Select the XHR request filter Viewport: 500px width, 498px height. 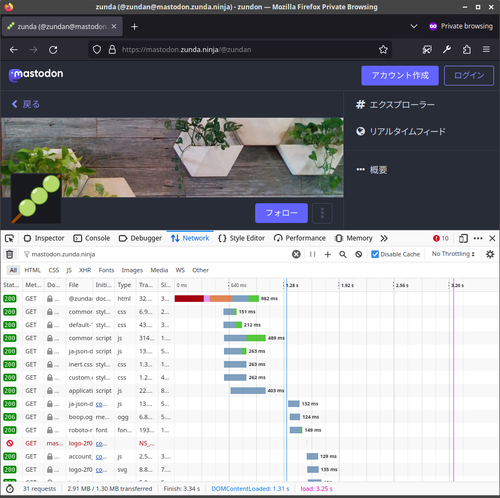click(x=85, y=270)
